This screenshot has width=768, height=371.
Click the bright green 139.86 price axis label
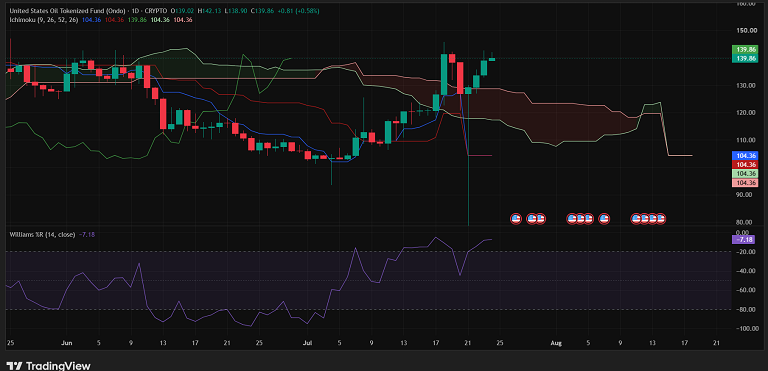[x=744, y=49]
